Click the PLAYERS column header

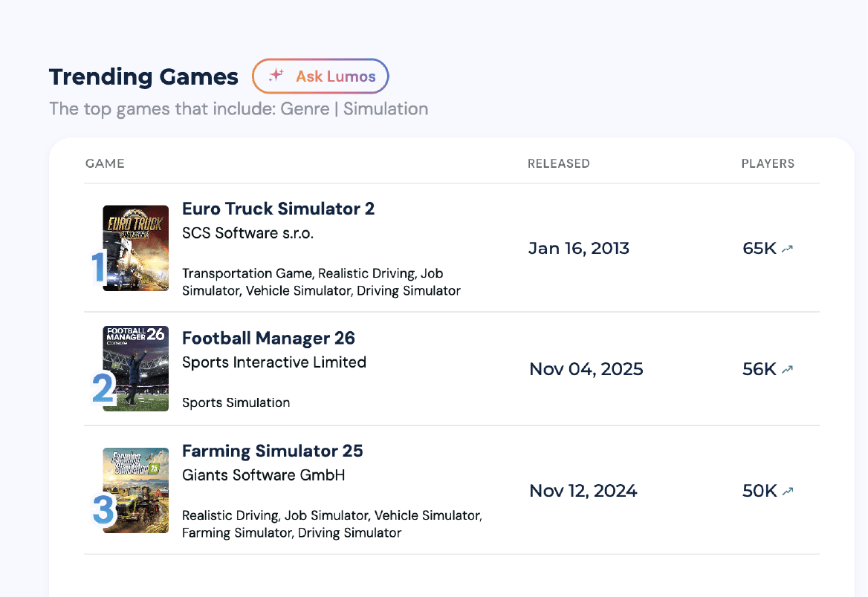(768, 164)
